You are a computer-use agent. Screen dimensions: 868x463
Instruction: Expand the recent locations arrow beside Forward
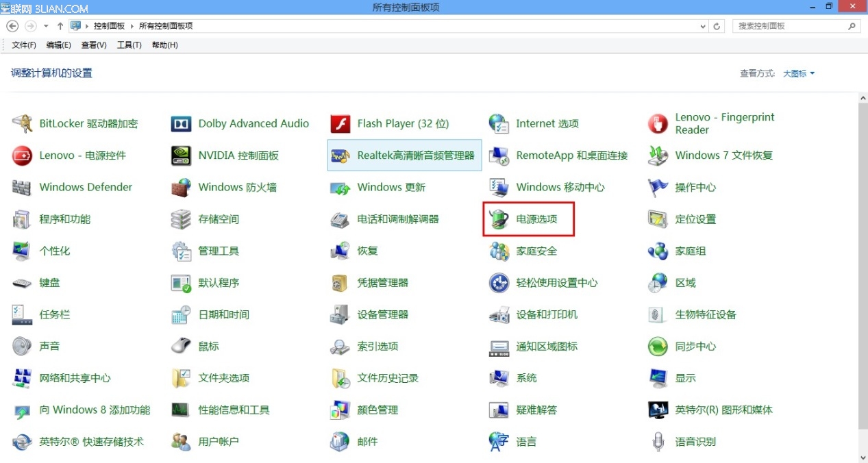(46, 26)
